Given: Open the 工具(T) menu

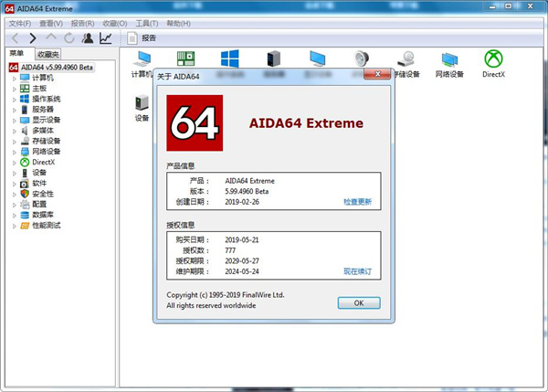Looking at the screenshot, I should click(x=147, y=24).
